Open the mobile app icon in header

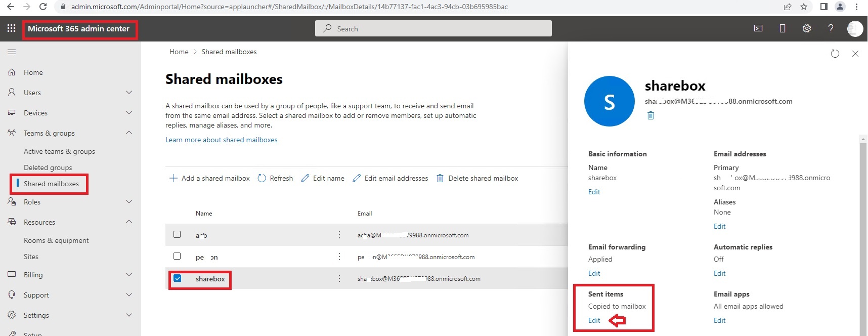783,28
